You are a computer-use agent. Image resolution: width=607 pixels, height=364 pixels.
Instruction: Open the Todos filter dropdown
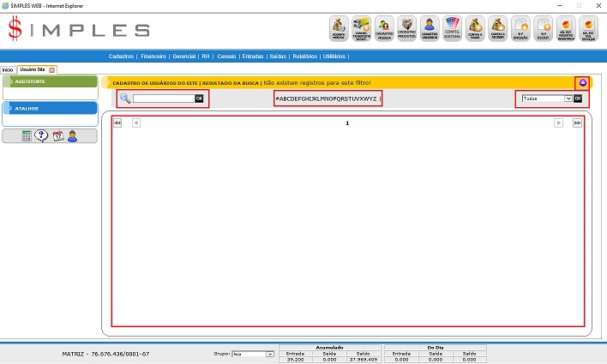point(545,98)
